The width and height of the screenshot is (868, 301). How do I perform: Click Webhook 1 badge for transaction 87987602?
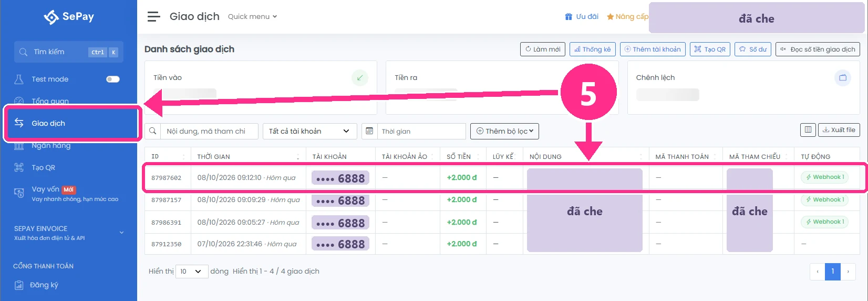click(x=825, y=177)
